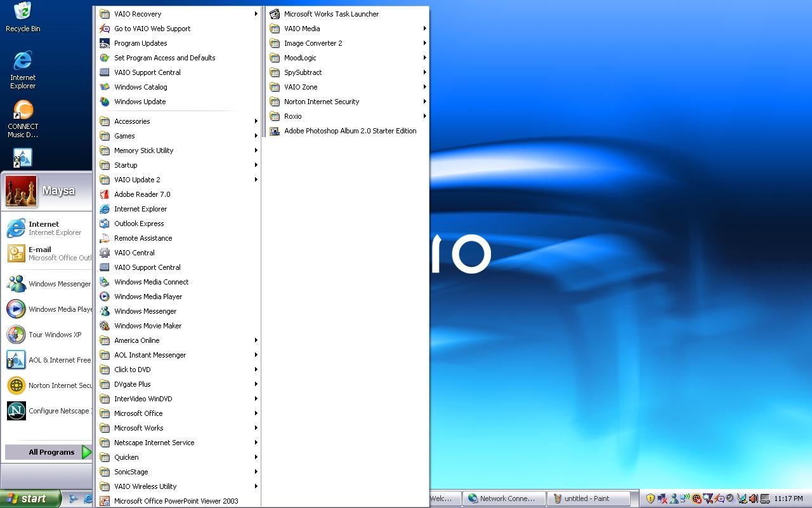
Task: Open Image Converter 2 submenu
Action: [347, 43]
